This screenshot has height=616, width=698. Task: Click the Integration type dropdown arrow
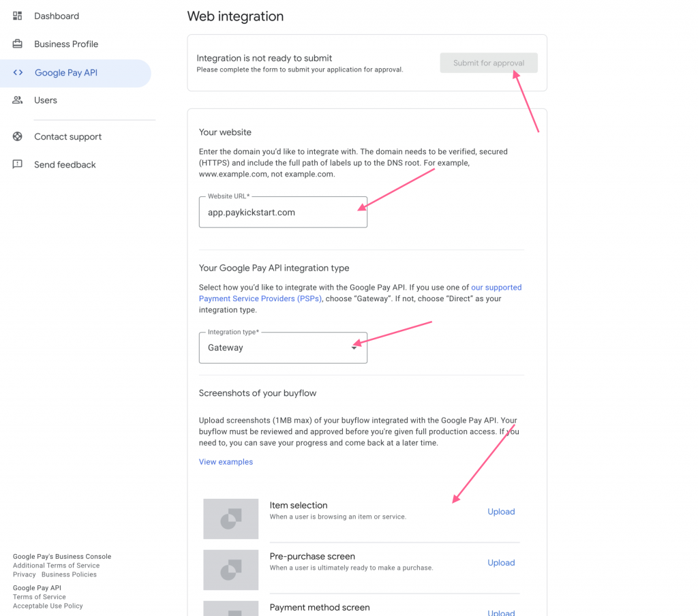tap(354, 348)
